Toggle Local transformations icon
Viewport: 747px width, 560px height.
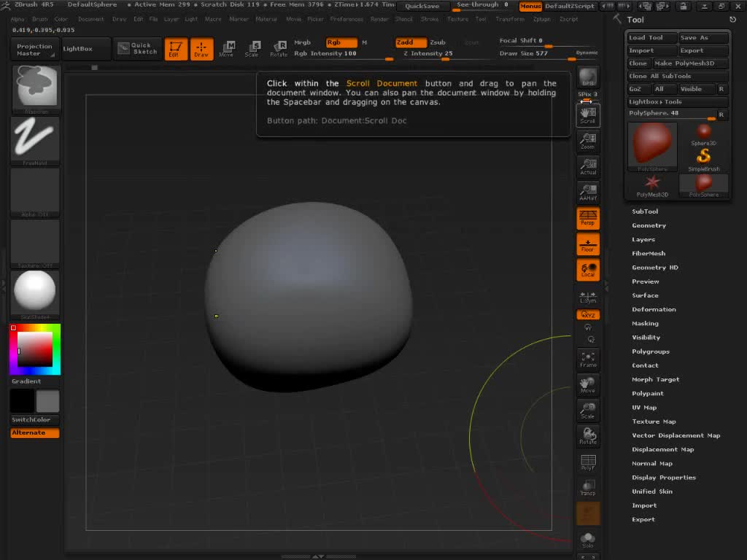point(588,270)
